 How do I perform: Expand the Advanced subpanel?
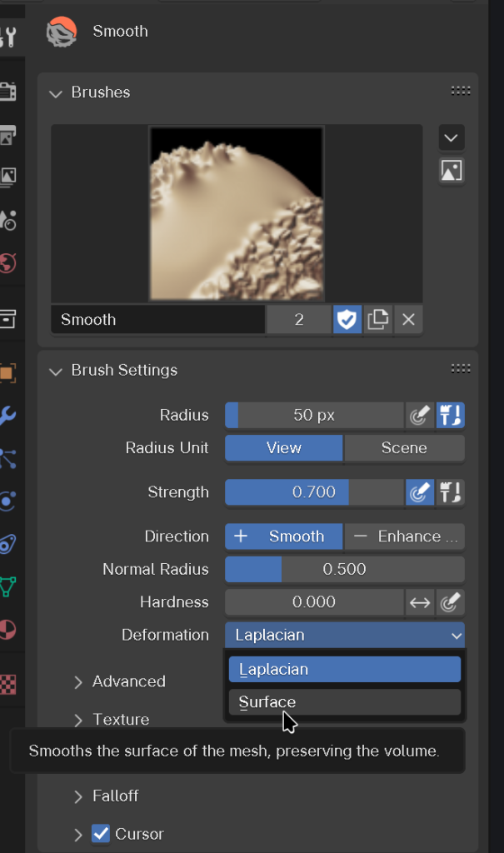pos(78,681)
